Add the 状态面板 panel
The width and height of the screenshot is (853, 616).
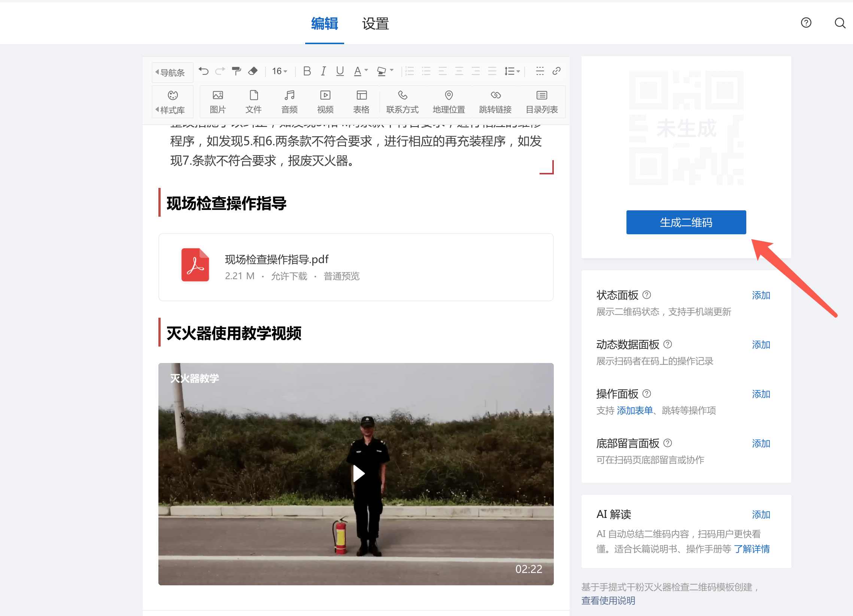tap(761, 295)
